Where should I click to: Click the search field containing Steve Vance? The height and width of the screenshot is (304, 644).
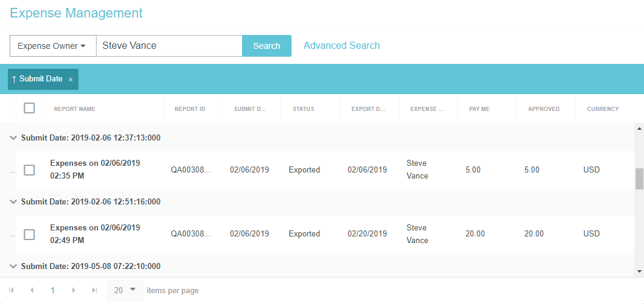pyautogui.click(x=169, y=46)
